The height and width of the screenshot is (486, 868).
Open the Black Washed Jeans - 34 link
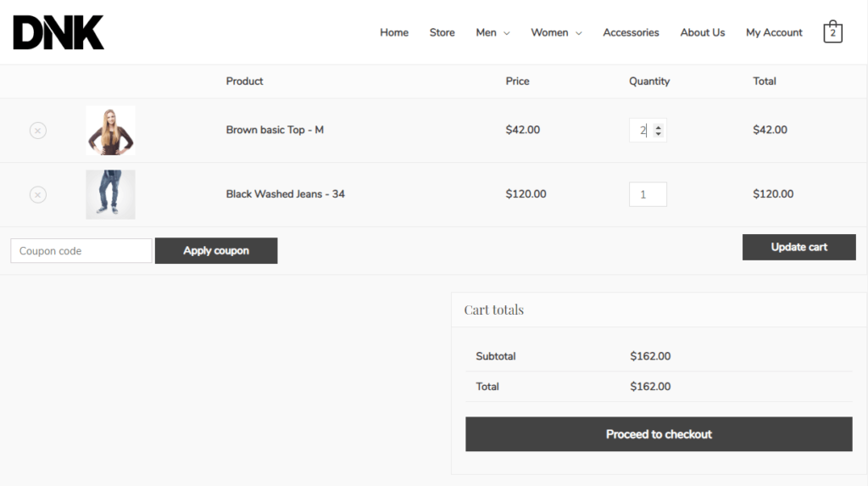point(285,194)
